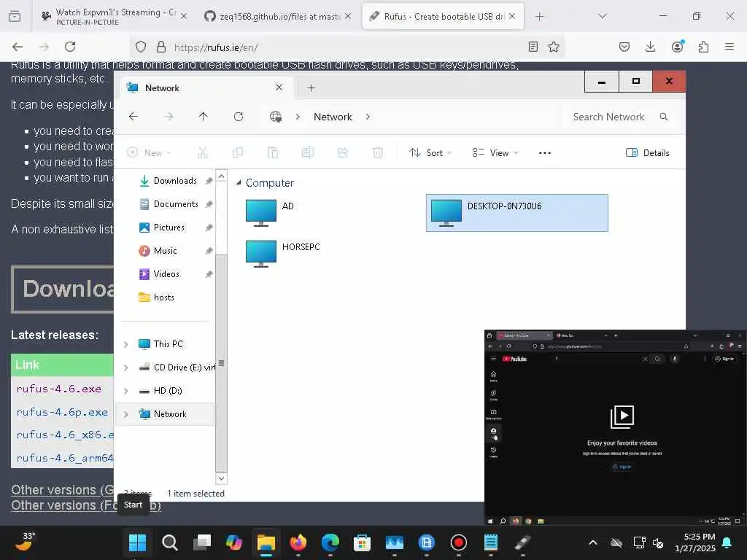Select the Network tab in Explorer
This screenshot has width=747, height=560.
pyautogui.click(x=205, y=88)
